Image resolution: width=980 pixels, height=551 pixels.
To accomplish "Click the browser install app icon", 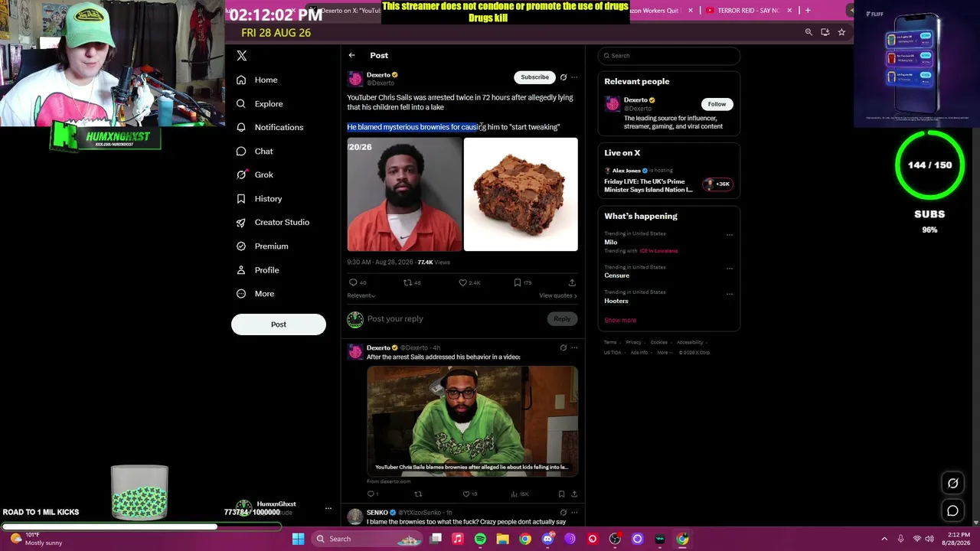I will [825, 32].
